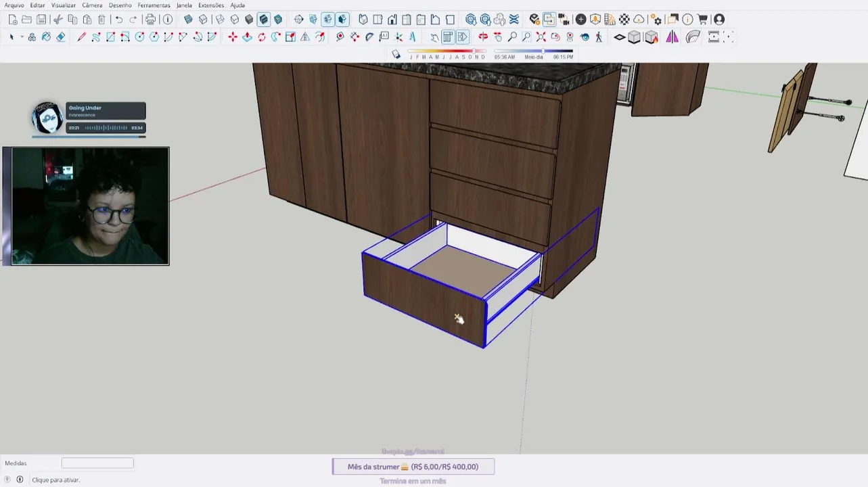Select the 3D Text tool
The height and width of the screenshot is (487, 868).
point(413,37)
